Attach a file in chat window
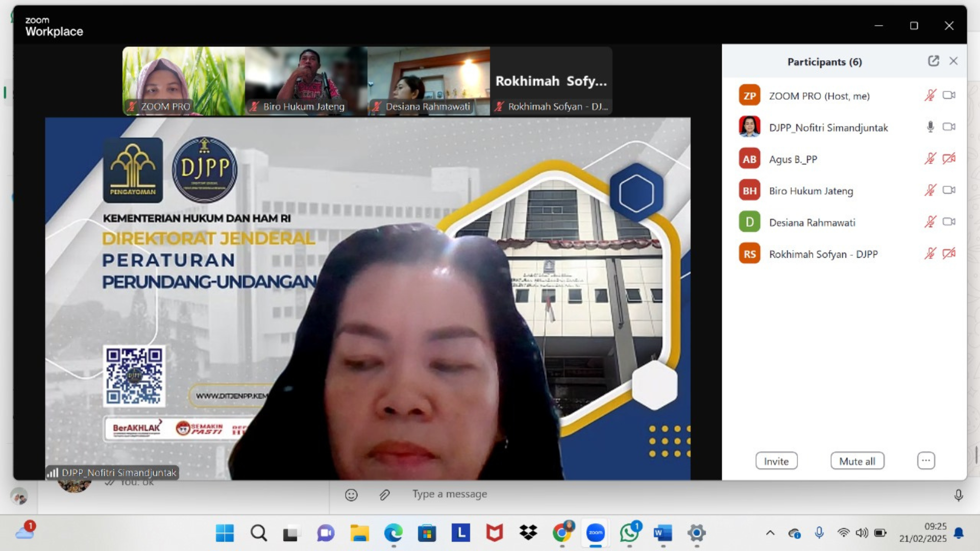980x551 pixels. (x=385, y=495)
